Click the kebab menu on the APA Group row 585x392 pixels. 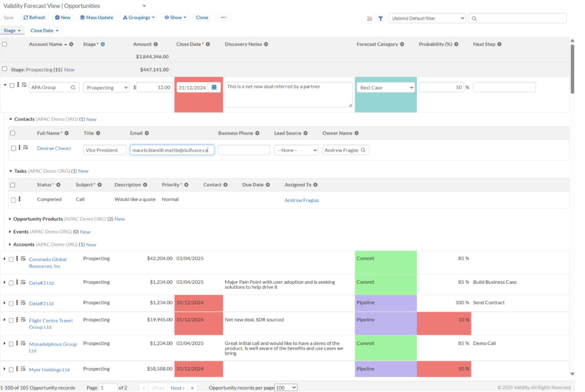[18, 85]
